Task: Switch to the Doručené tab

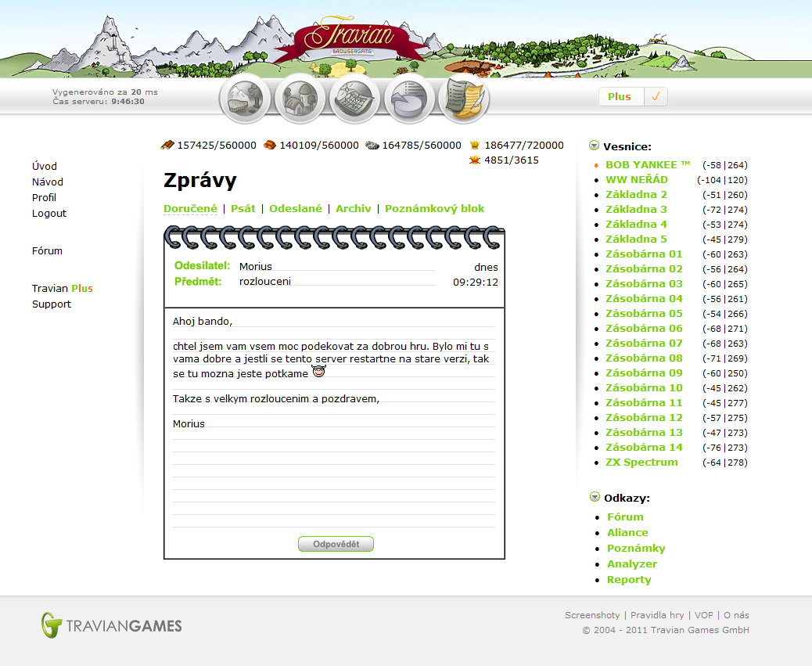Action: 191,208
